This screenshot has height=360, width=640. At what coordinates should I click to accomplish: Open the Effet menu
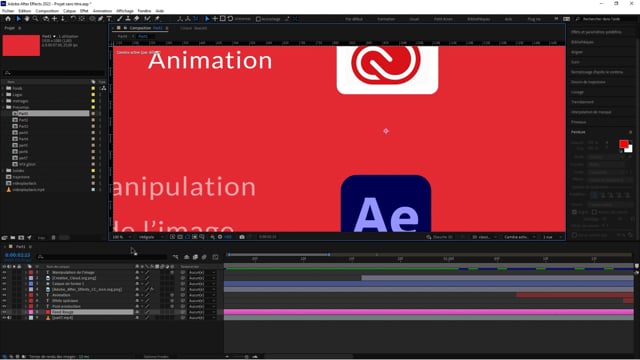[x=84, y=11]
